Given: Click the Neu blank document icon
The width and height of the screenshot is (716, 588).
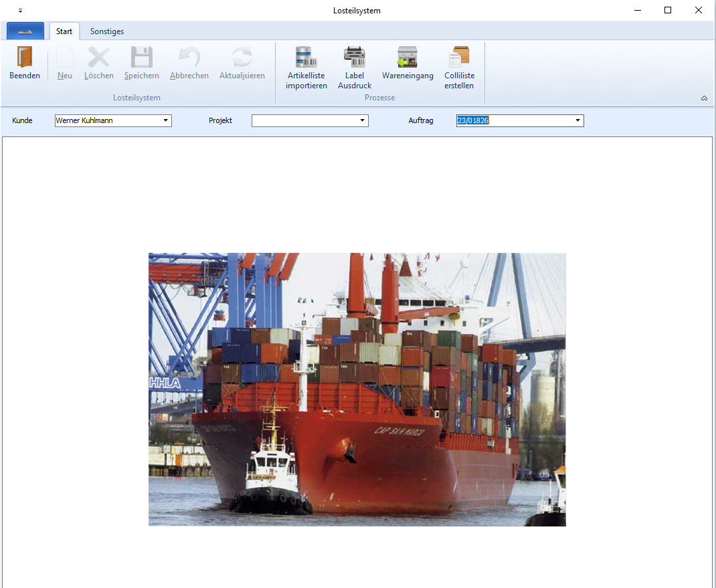Looking at the screenshot, I should pyautogui.click(x=64, y=57).
